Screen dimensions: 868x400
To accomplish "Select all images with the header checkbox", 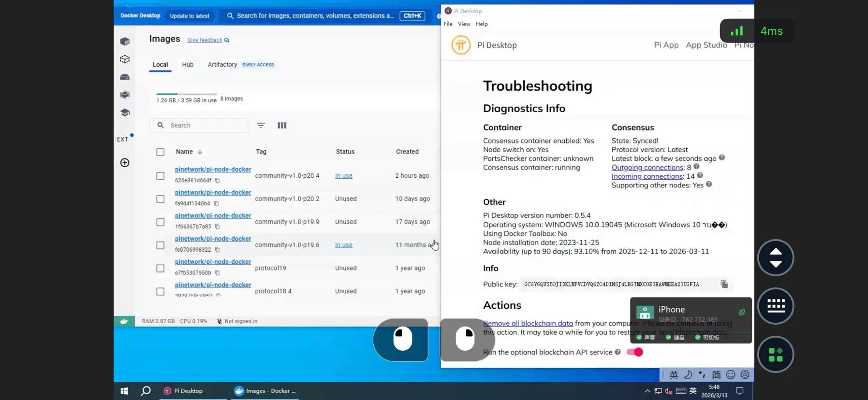I will 161,152.
